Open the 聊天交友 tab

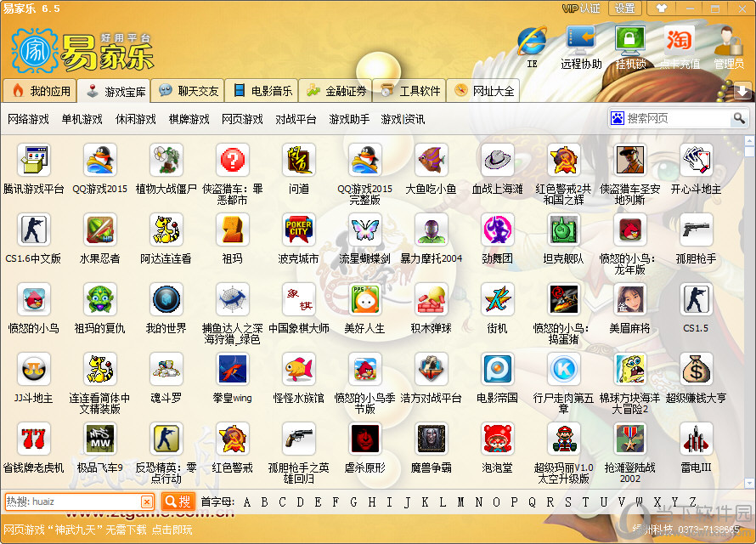188,91
